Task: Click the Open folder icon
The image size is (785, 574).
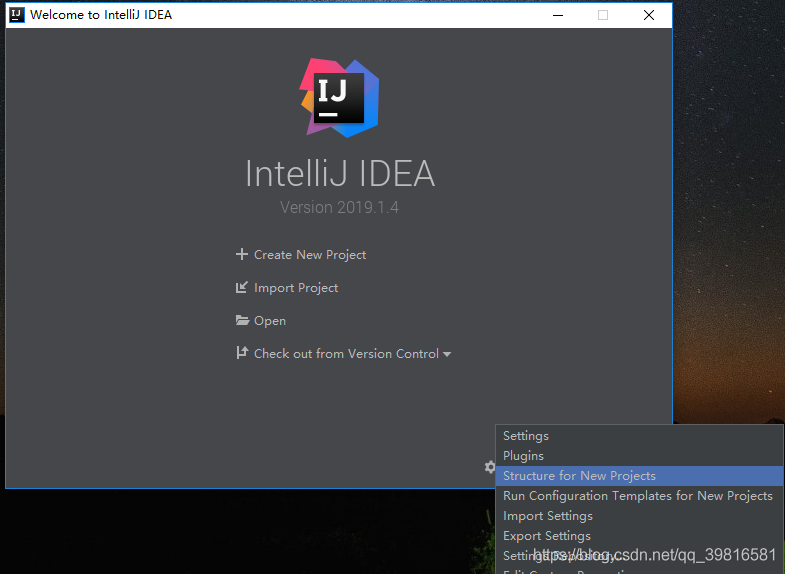Action: [x=241, y=320]
